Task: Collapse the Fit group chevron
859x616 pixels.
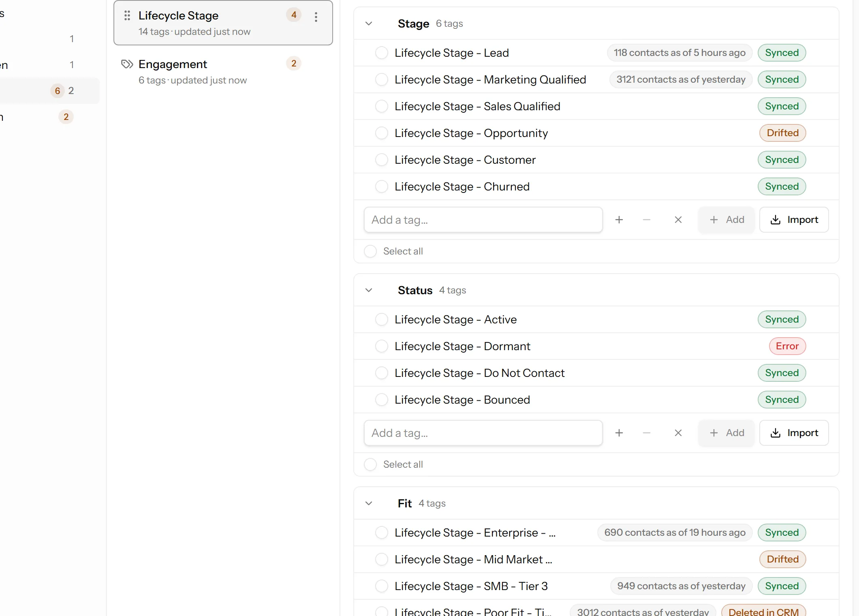Action: (369, 503)
